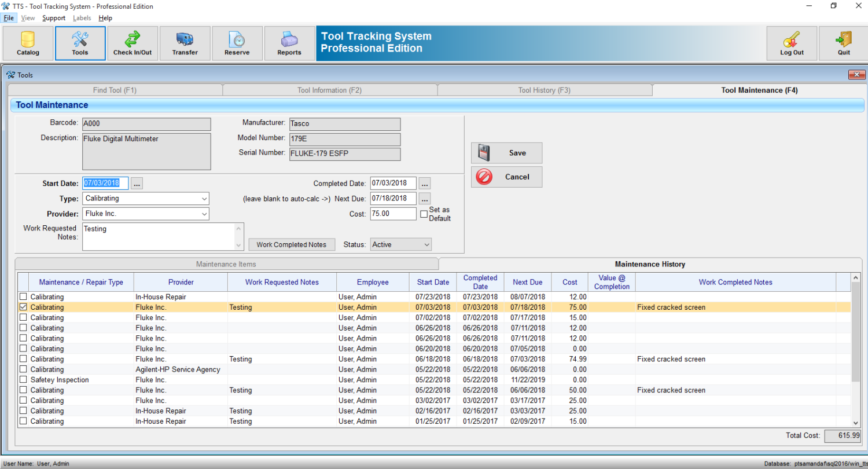This screenshot has width=868, height=469.
Task: Click the Save button
Action: pyautogui.click(x=506, y=152)
